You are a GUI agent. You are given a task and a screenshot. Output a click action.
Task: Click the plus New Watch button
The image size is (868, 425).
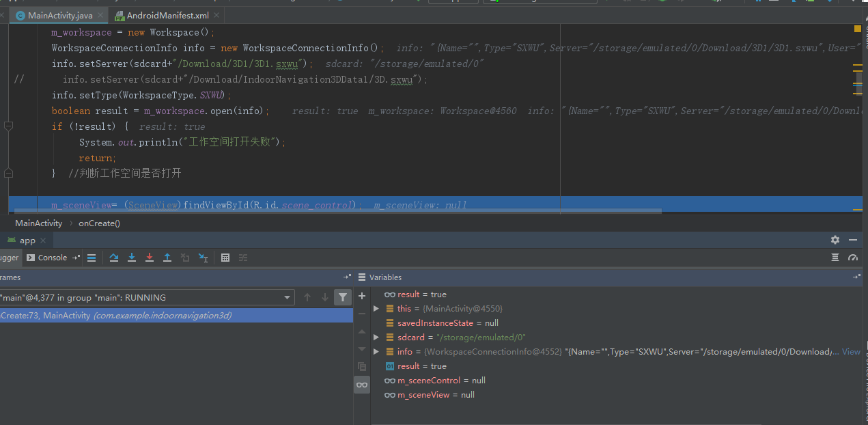click(x=362, y=296)
